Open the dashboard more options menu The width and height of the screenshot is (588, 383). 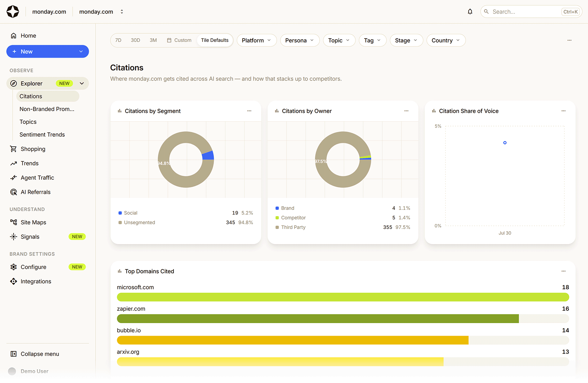click(x=569, y=40)
